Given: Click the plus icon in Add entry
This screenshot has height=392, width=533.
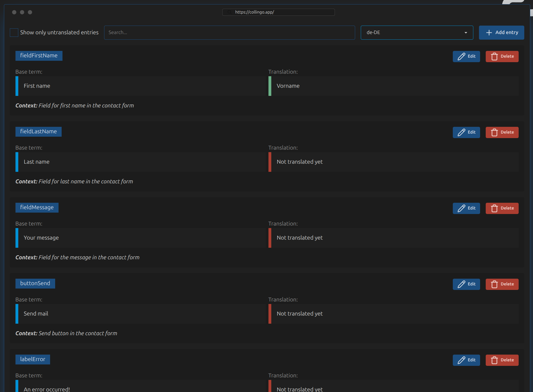Looking at the screenshot, I should (x=489, y=33).
